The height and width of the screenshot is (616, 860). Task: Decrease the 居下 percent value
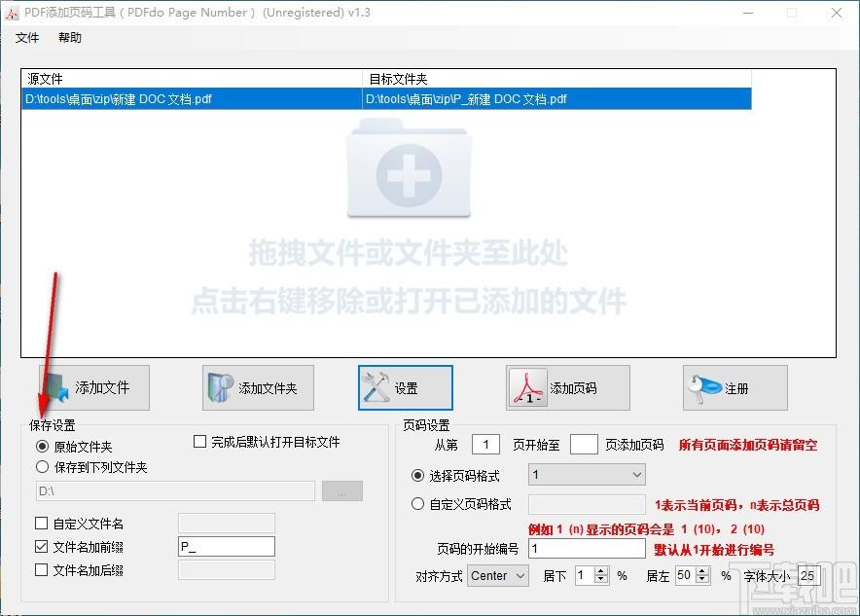click(601, 580)
